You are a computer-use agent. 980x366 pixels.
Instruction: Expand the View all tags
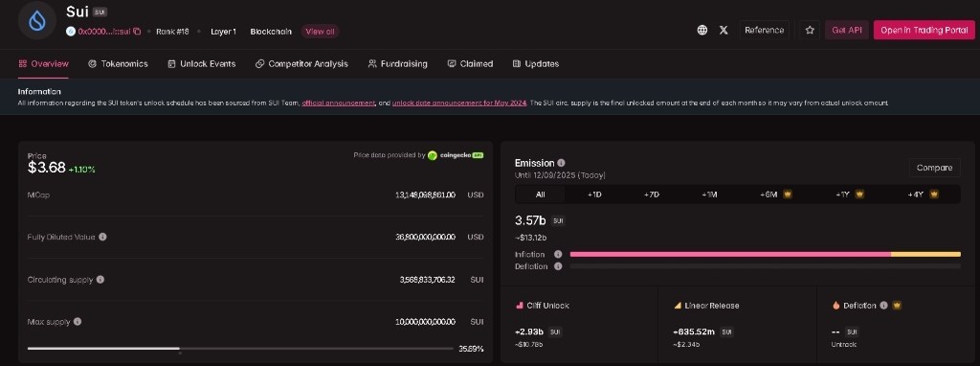pyautogui.click(x=320, y=32)
